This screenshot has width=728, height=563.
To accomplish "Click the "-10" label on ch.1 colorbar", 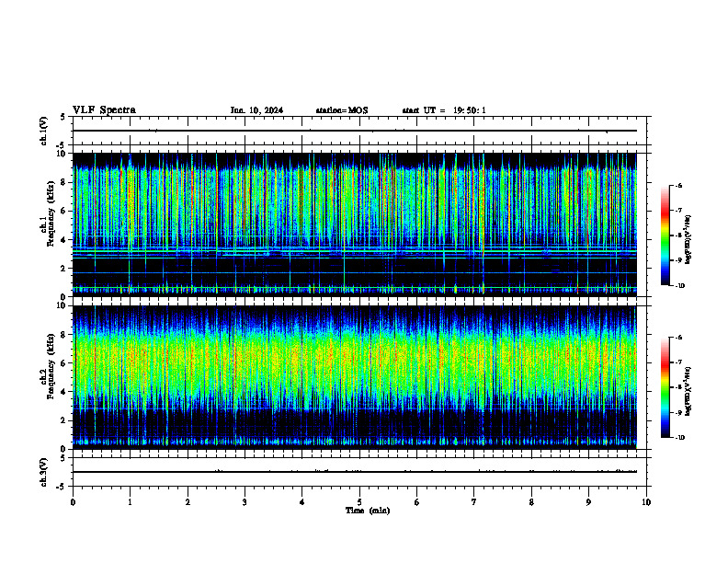I will pyautogui.click(x=680, y=286).
